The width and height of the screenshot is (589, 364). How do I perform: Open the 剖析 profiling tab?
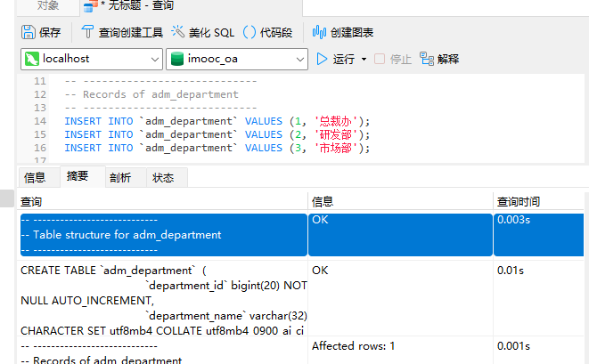(120, 178)
